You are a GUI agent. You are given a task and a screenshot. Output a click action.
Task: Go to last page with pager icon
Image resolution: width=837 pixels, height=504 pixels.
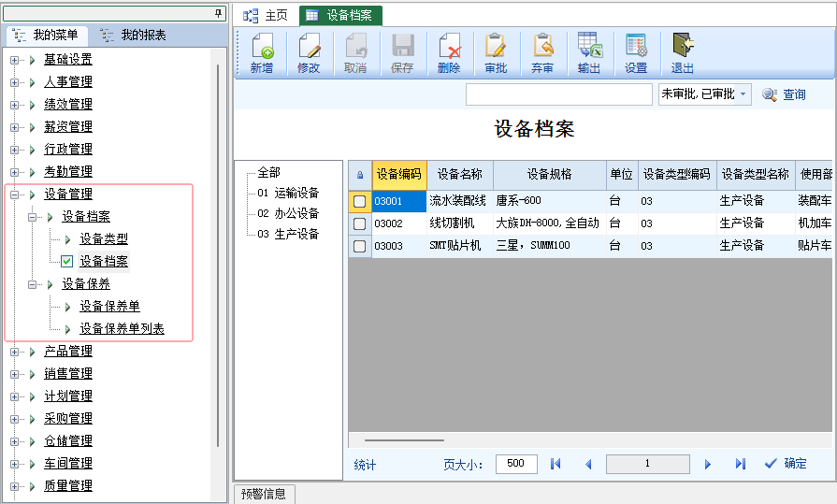tap(741, 464)
